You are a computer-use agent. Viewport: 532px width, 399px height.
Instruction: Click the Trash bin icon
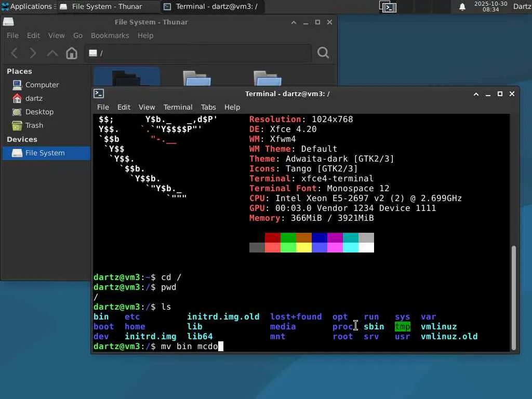coord(17,126)
